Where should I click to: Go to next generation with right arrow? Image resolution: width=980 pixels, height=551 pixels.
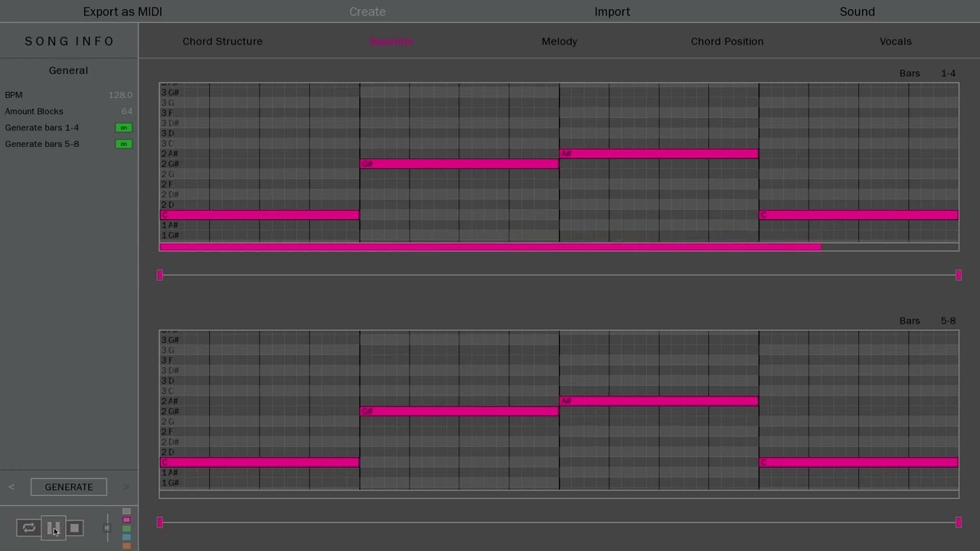point(126,487)
